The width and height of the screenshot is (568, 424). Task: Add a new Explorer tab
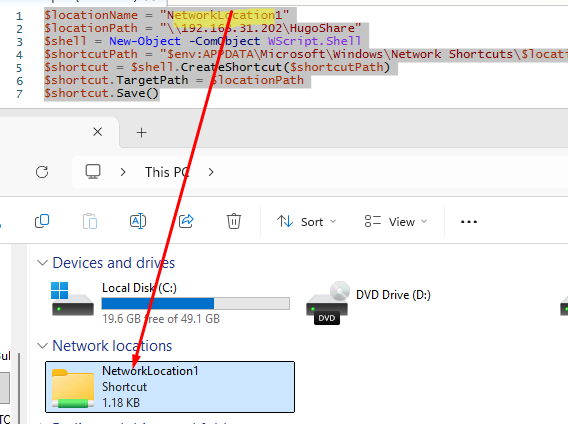pyautogui.click(x=141, y=133)
